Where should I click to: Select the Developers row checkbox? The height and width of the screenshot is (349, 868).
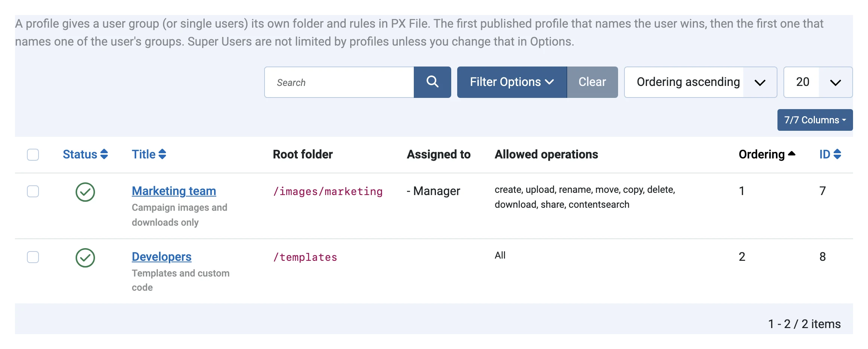33,257
